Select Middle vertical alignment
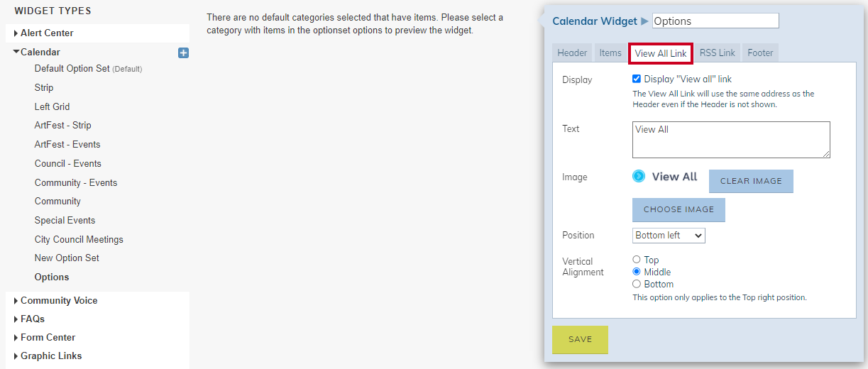The image size is (868, 369). coord(637,272)
